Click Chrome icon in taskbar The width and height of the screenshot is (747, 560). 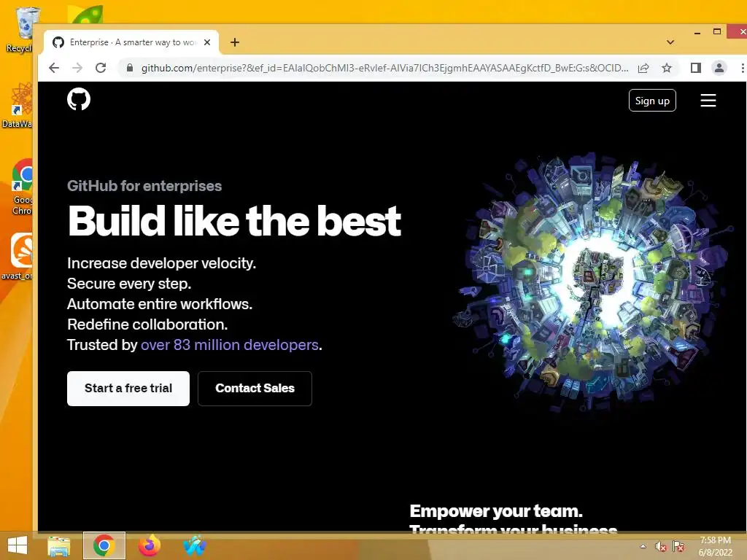pos(104,545)
